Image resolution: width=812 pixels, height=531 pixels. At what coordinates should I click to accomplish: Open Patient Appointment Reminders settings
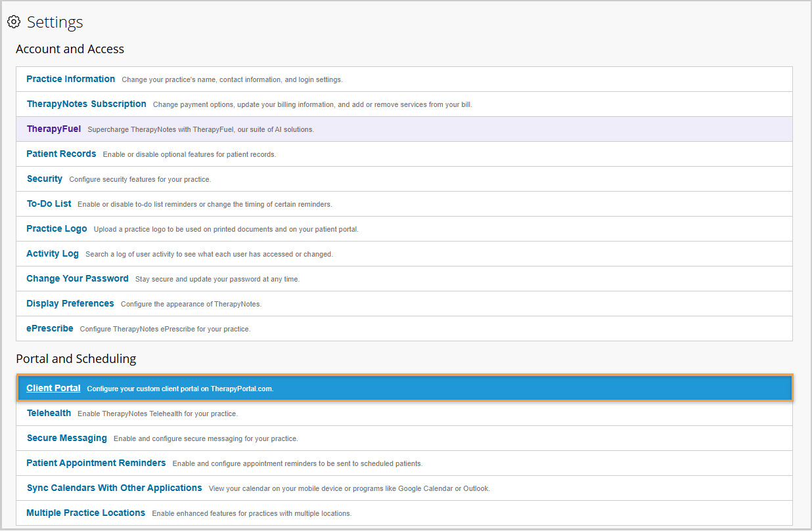96,463
